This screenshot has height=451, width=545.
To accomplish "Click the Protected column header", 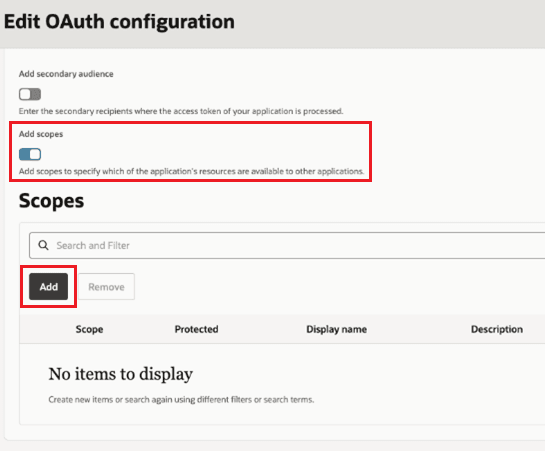I will [196, 329].
